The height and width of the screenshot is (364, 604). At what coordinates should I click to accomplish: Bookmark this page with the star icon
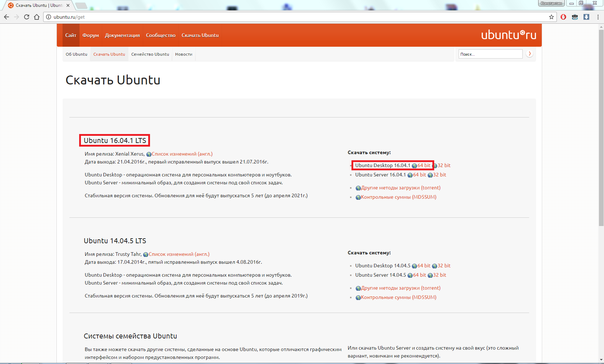click(551, 17)
